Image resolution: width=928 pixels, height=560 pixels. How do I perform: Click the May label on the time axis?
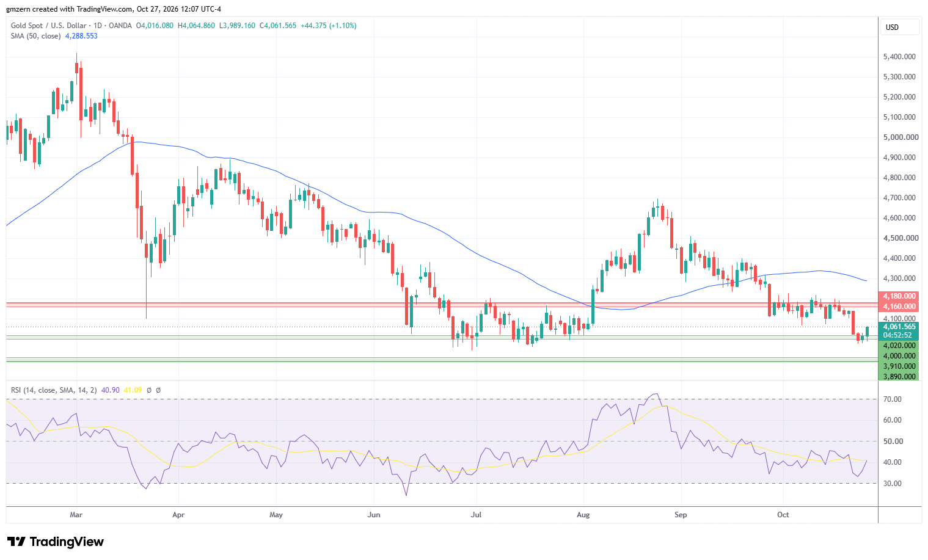pyautogui.click(x=276, y=515)
